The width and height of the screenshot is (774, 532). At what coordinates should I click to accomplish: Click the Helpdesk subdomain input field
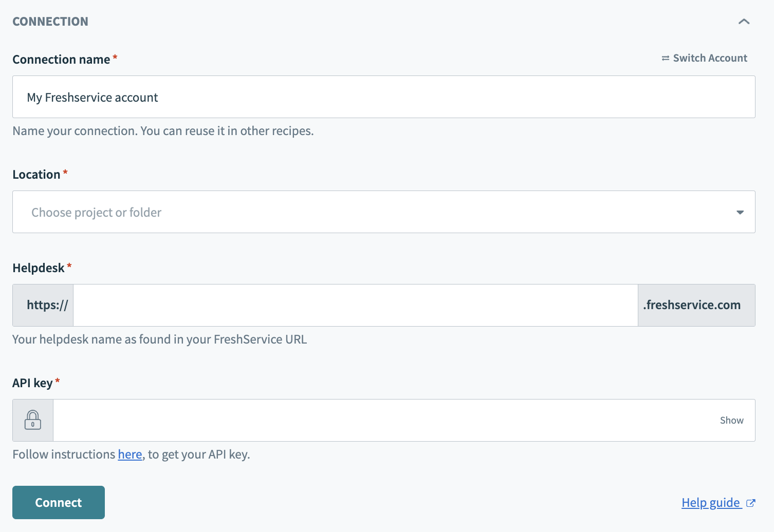355,305
